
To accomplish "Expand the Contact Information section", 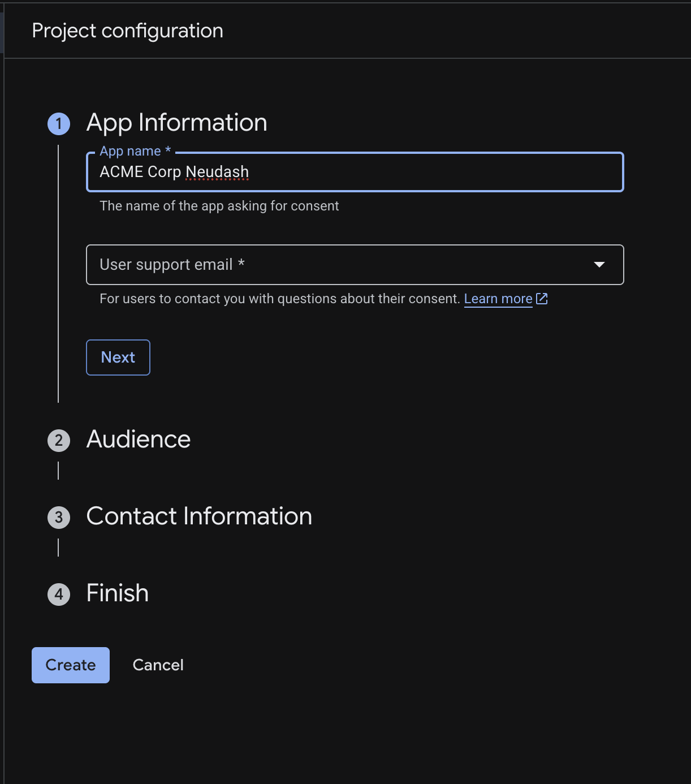I will [199, 516].
